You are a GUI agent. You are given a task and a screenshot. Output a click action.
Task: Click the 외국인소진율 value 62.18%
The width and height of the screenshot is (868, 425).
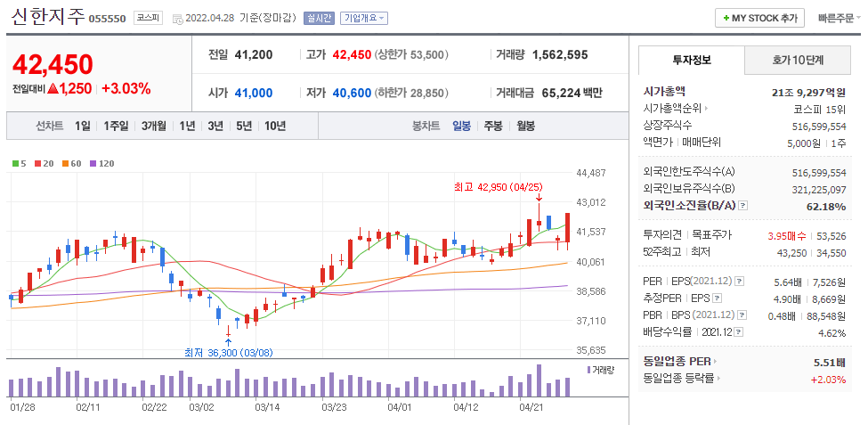coord(827,207)
